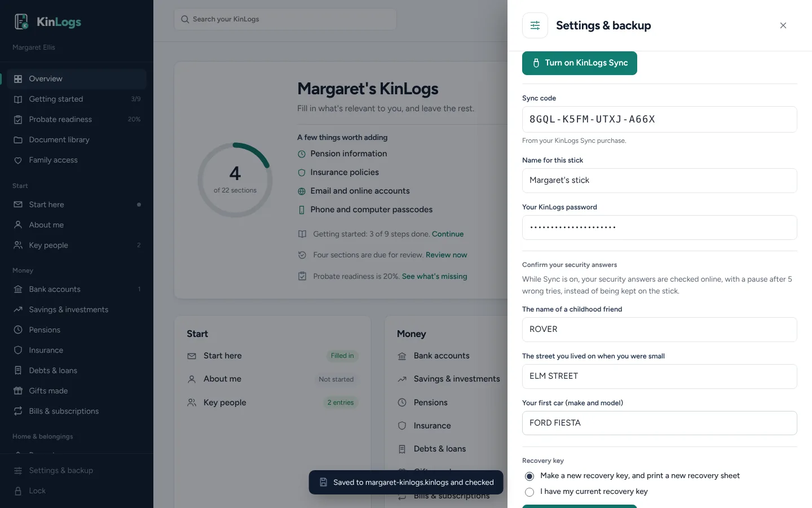Image resolution: width=812 pixels, height=508 pixels.
Task: Click the Family access heart icon
Action: click(18, 160)
